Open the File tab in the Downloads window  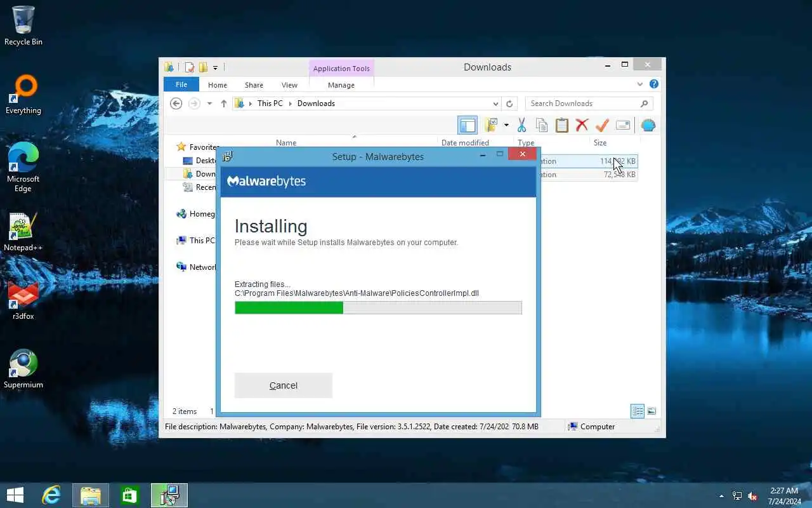(x=181, y=84)
